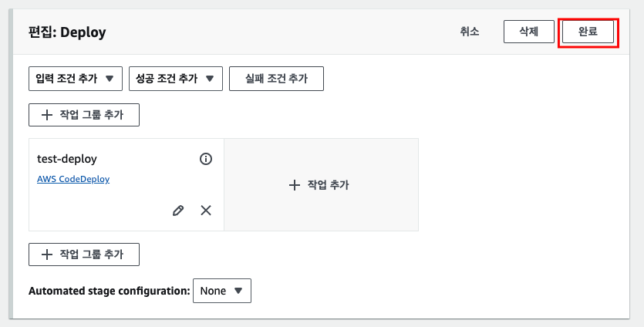Click arrow of 입력 조건 추가 dropdown
Image resolution: width=644 pixels, height=327 pixels.
(x=110, y=79)
